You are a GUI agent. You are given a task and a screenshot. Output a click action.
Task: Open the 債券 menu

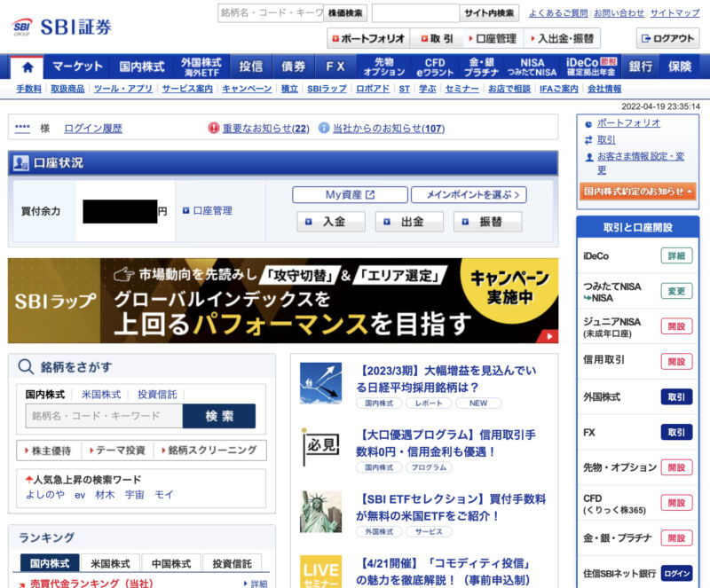point(294,67)
